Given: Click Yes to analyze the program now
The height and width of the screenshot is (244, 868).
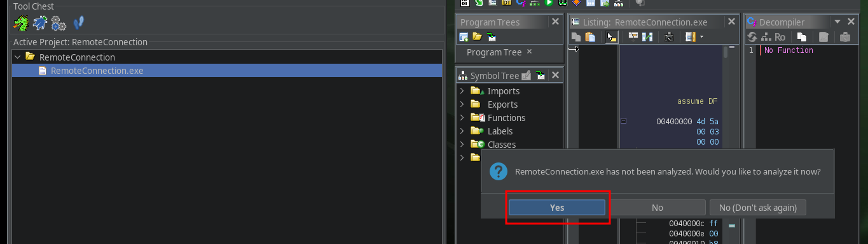Looking at the screenshot, I should click(557, 208).
